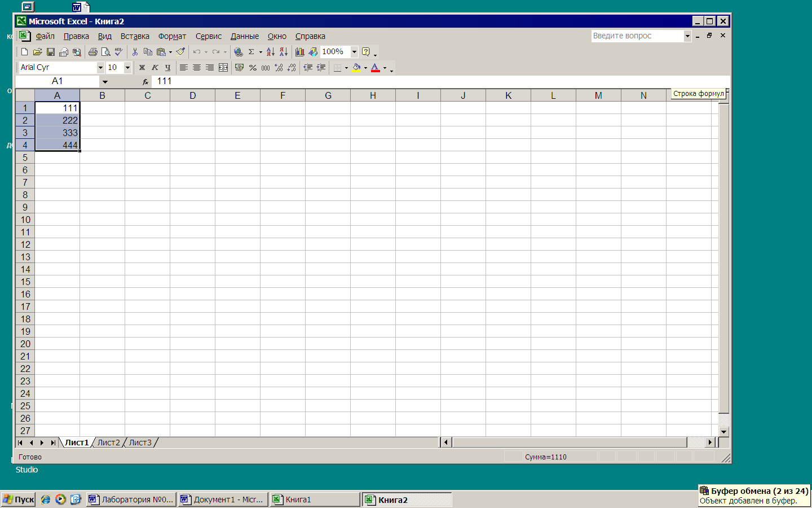Click the vertical scrollbar thumb
Viewport: 812px width, 508px height.
[724, 258]
